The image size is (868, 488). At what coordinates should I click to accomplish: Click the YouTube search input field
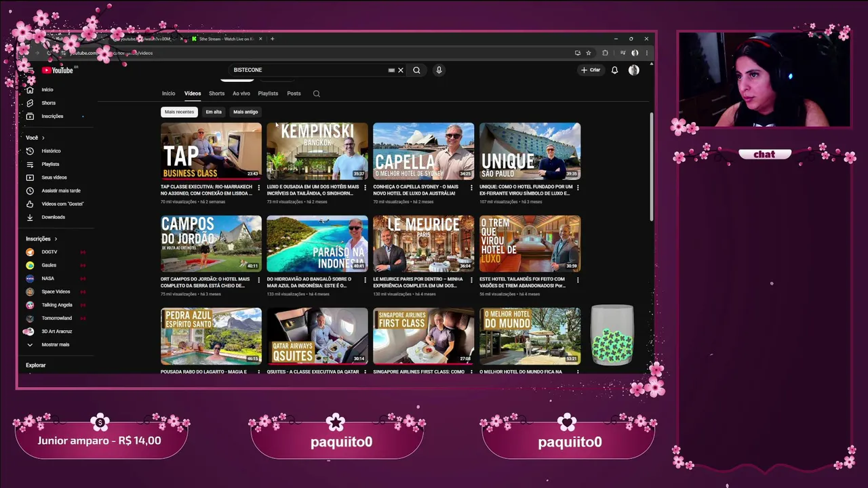tap(309, 70)
